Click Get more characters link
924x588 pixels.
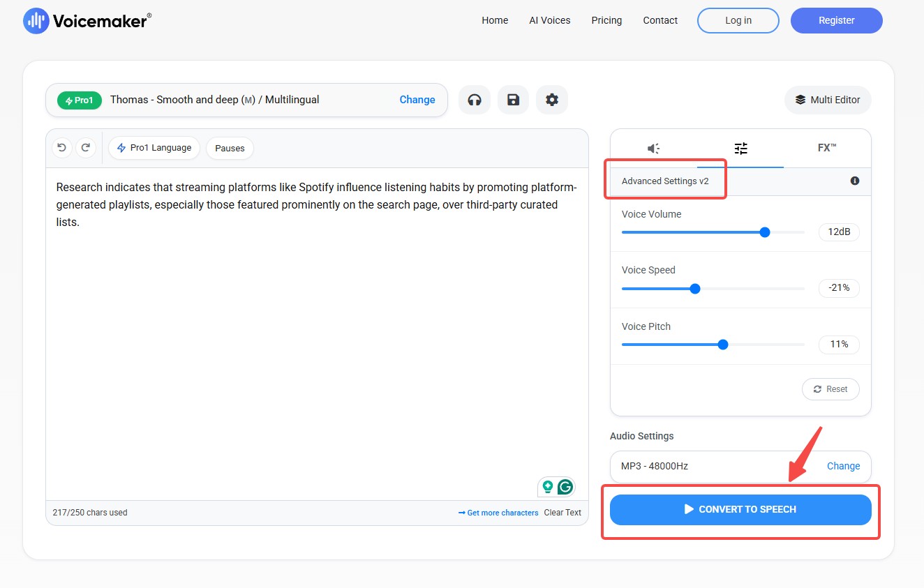tap(498, 513)
